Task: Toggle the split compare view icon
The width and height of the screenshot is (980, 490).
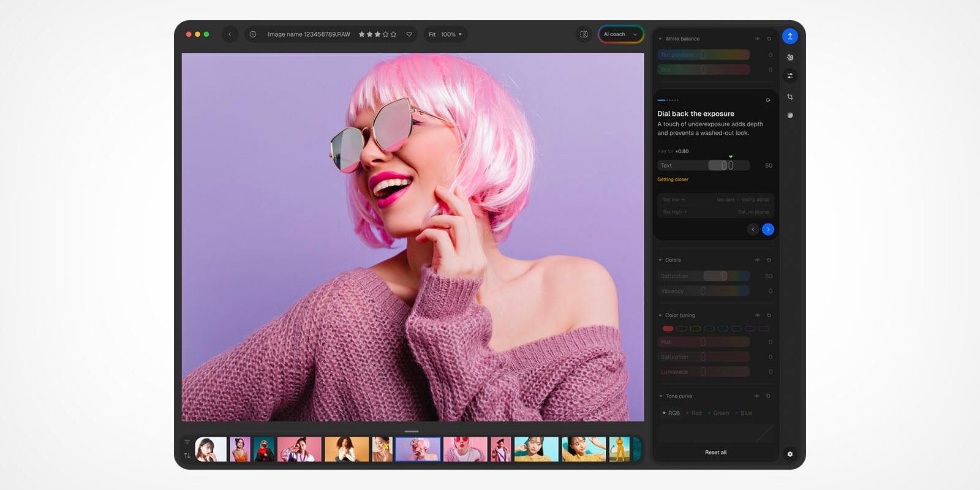Action: (584, 34)
